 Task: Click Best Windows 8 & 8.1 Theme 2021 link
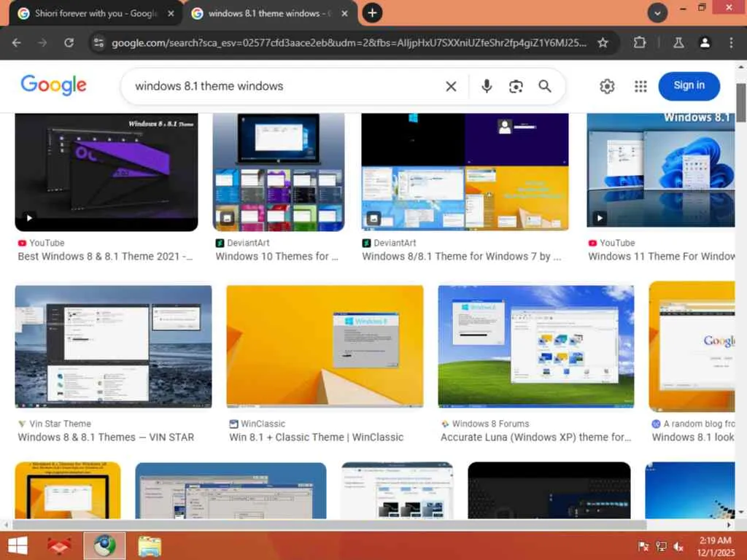[105, 257]
